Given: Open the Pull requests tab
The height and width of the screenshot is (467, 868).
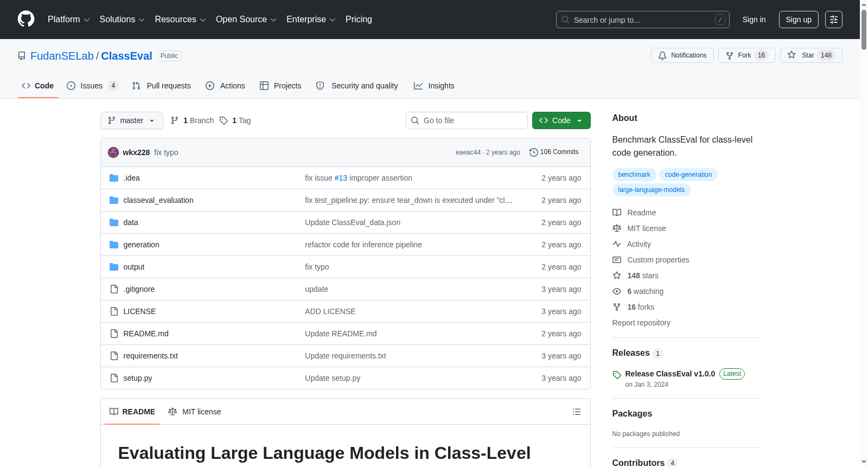Looking at the screenshot, I should point(162,86).
